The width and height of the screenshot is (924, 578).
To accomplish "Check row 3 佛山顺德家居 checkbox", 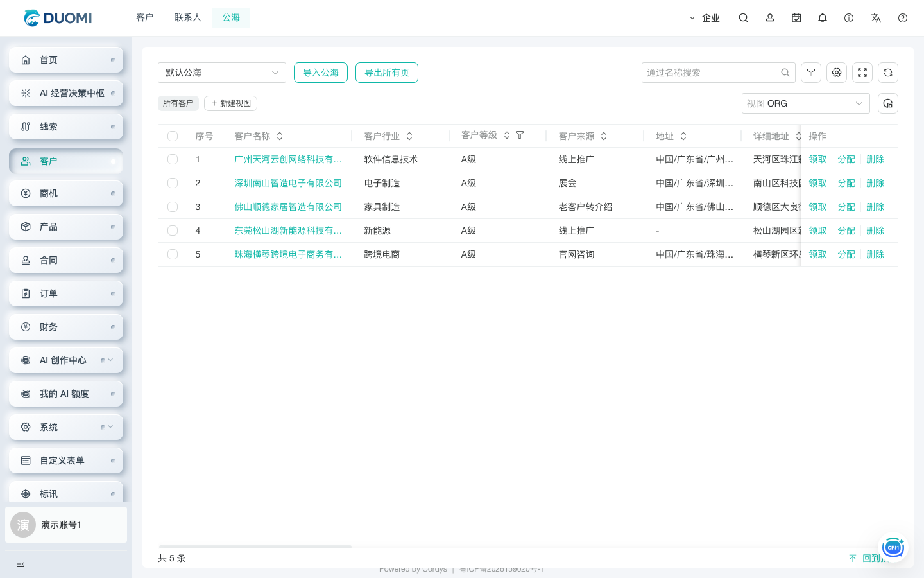I will click(x=173, y=207).
